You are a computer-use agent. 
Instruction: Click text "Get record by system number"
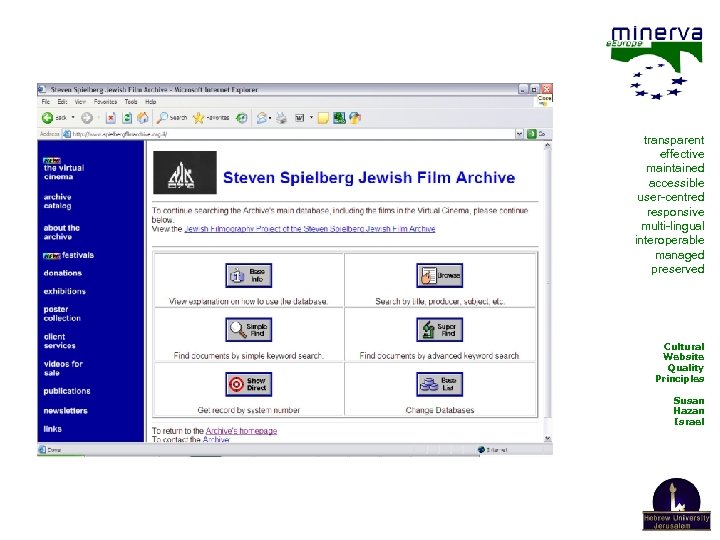coord(248,410)
